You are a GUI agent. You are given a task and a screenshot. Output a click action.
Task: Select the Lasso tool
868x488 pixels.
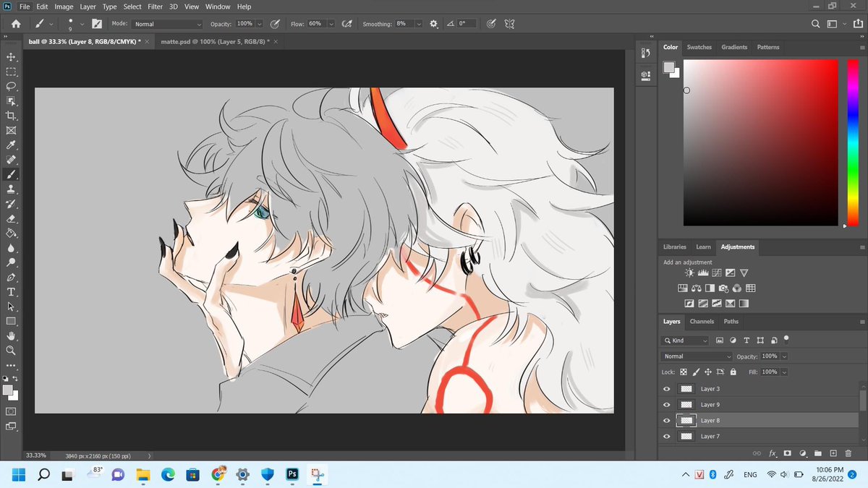tap(11, 86)
